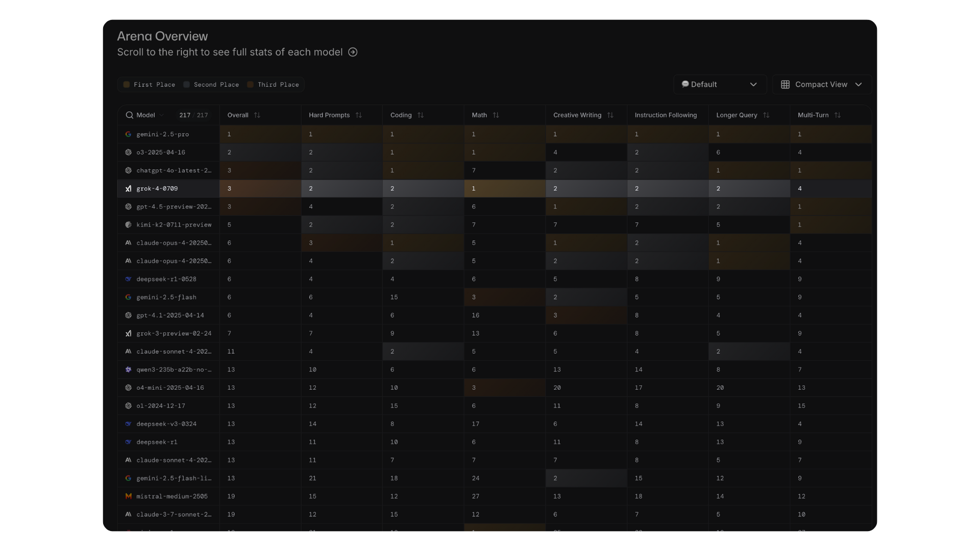Click the OpenAI logo beside o1-2024-12-17

click(128, 406)
